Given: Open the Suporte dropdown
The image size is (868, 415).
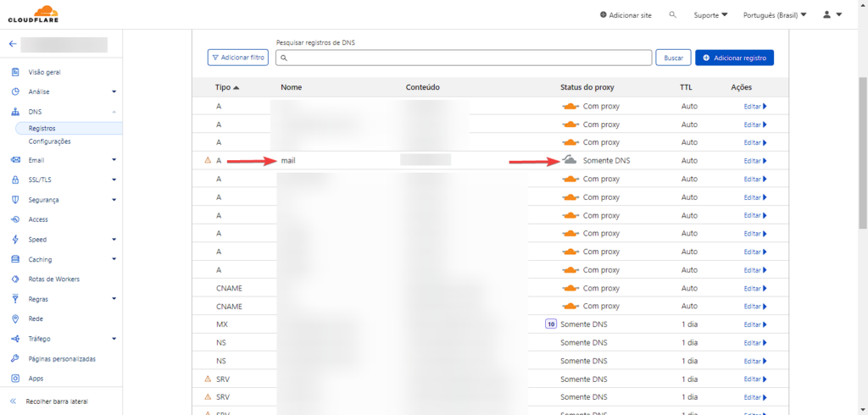Looking at the screenshot, I should [711, 15].
